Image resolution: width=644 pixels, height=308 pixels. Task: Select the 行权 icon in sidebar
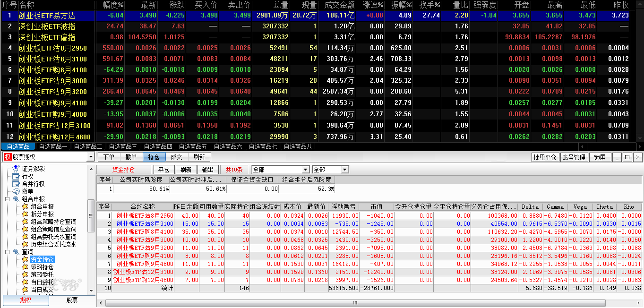click(x=16, y=176)
